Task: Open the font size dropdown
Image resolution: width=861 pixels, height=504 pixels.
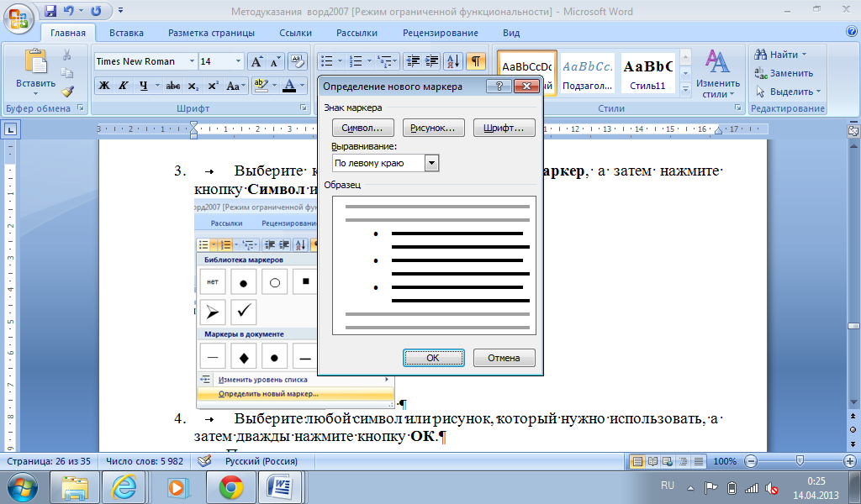Action: [x=238, y=61]
